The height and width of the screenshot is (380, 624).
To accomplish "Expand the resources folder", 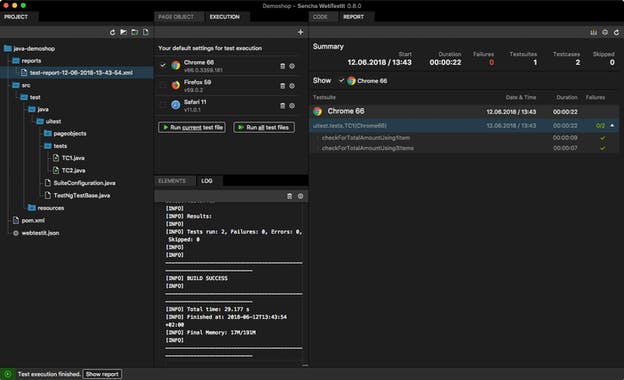I will tap(32, 208).
